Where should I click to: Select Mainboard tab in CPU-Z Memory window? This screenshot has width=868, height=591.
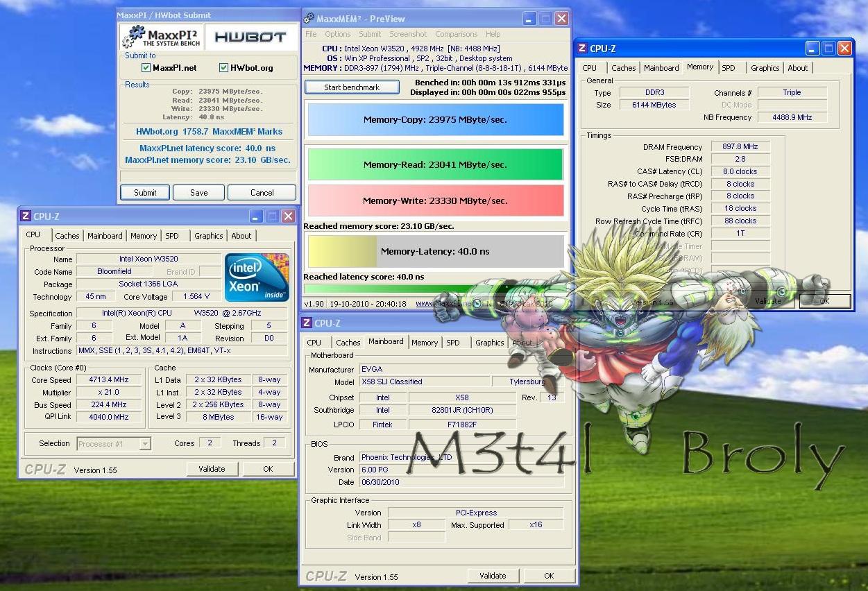661,68
